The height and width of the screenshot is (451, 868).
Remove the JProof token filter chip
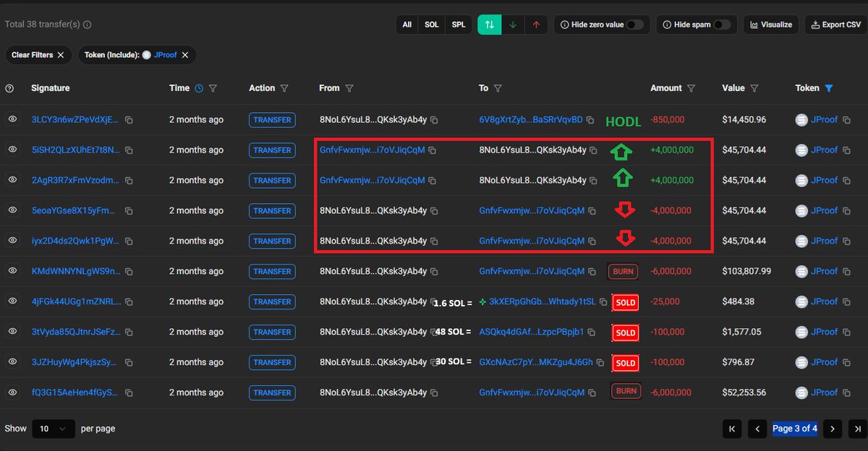click(185, 55)
